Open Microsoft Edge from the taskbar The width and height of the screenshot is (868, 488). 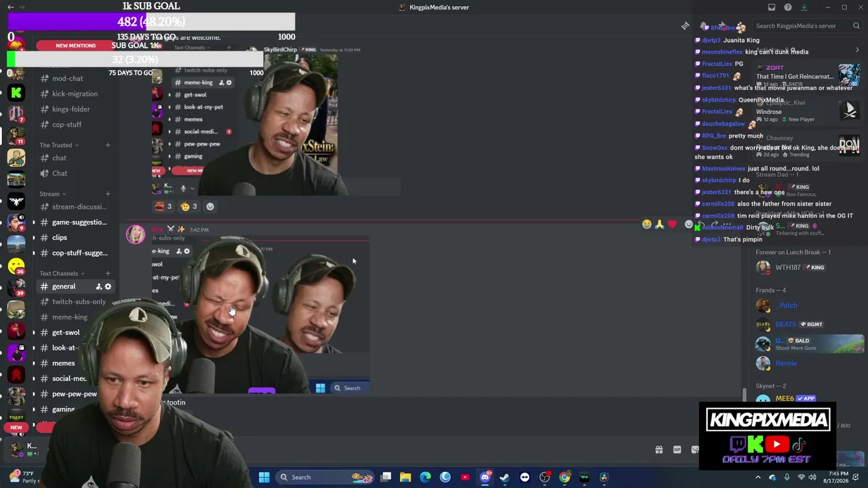pyautogui.click(x=425, y=477)
